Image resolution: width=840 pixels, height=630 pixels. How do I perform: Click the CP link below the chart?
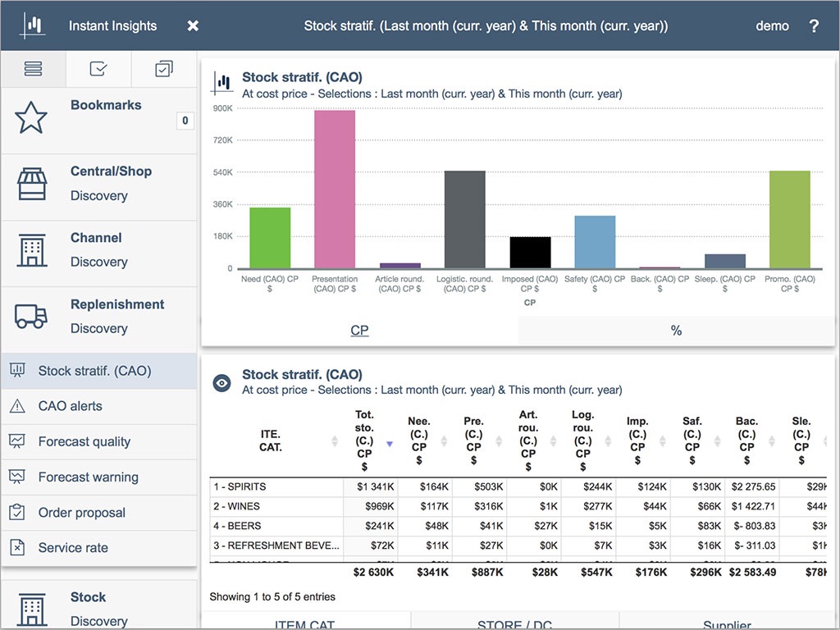[359, 331]
